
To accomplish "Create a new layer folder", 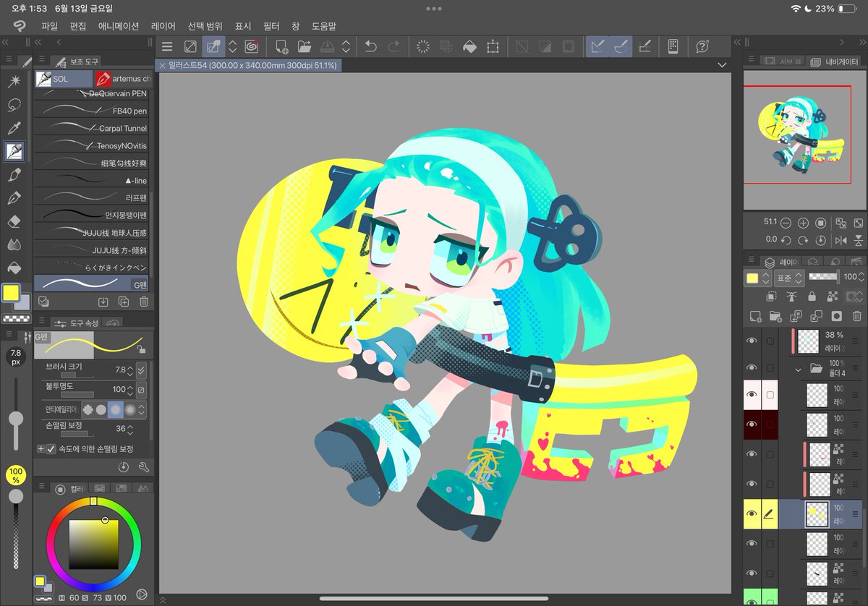I will [x=776, y=316].
